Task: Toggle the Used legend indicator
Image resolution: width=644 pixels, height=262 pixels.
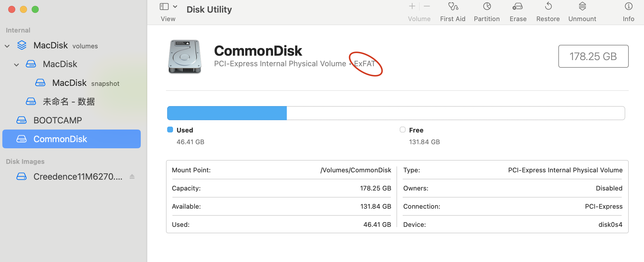Action: 170,129
